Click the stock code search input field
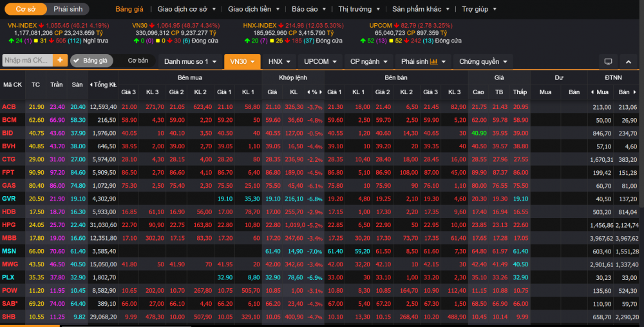The height and width of the screenshot is (327, 644). coord(27,61)
